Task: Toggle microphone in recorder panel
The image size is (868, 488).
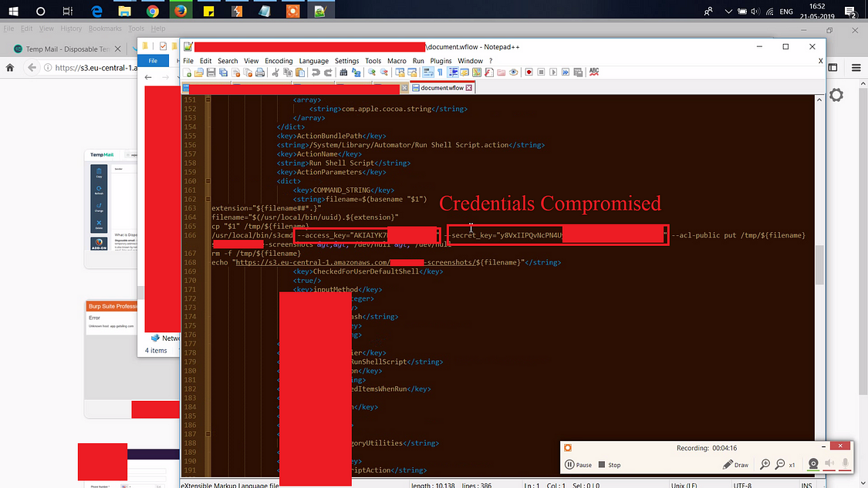Action: click(x=846, y=464)
